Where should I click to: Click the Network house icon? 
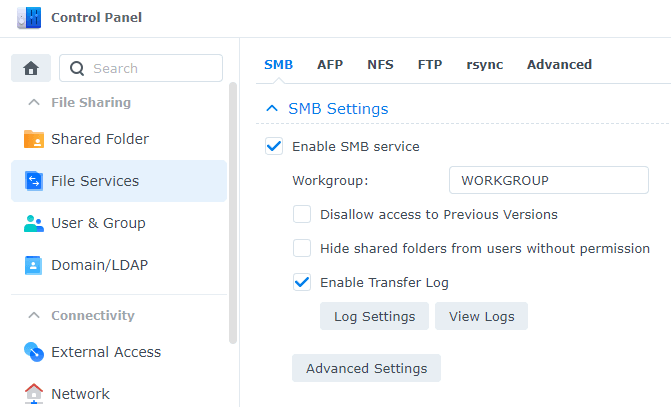(x=33, y=393)
